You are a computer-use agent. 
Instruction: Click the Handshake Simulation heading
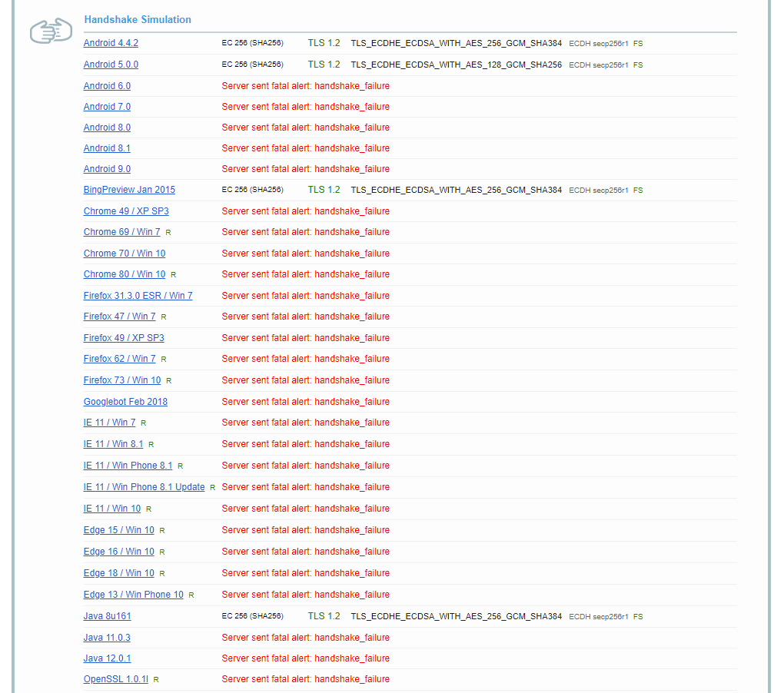pos(138,19)
